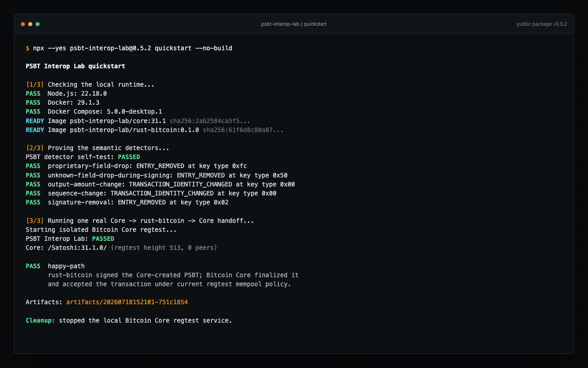Click the 'PSBT Interop Lab: PASSED' line
The width and height of the screenshot is (588, 368).
70,239
